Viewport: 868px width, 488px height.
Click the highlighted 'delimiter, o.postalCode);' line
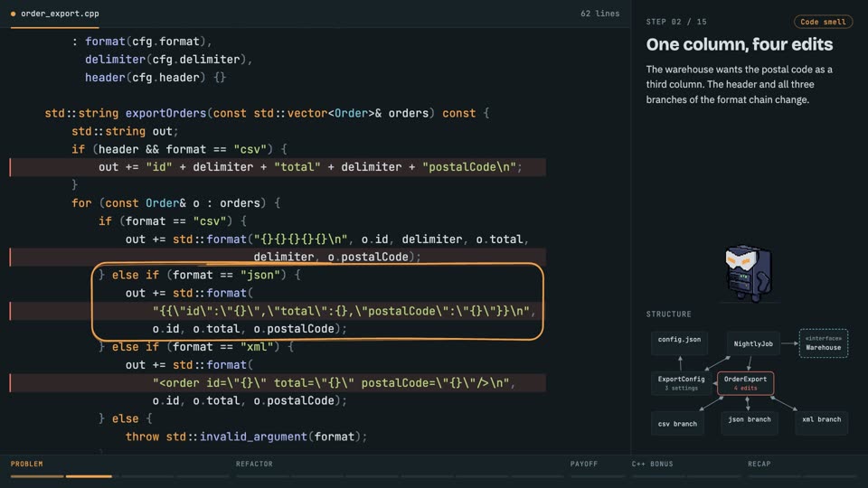[x=278, y=257]
